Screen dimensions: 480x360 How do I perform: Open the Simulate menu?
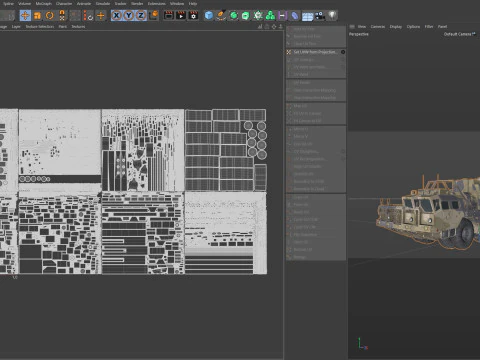tap(103, 4)
